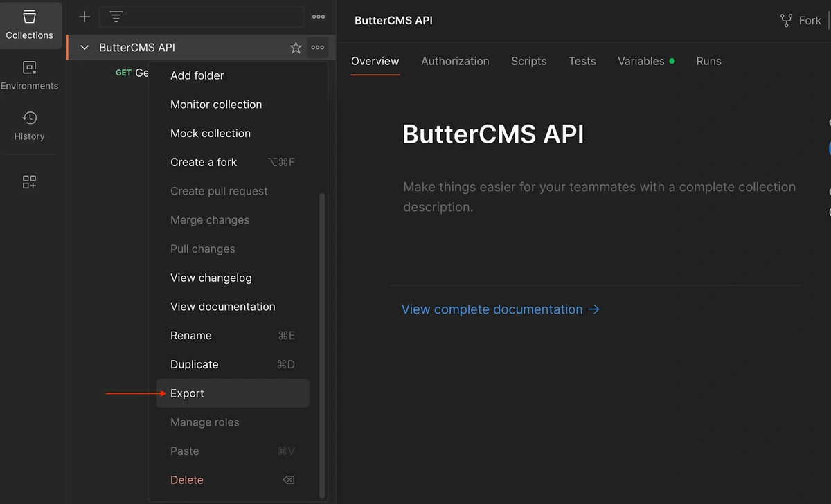Select the GET request under ButterCMS API
The image size is (831, 504).
[132, 73]
